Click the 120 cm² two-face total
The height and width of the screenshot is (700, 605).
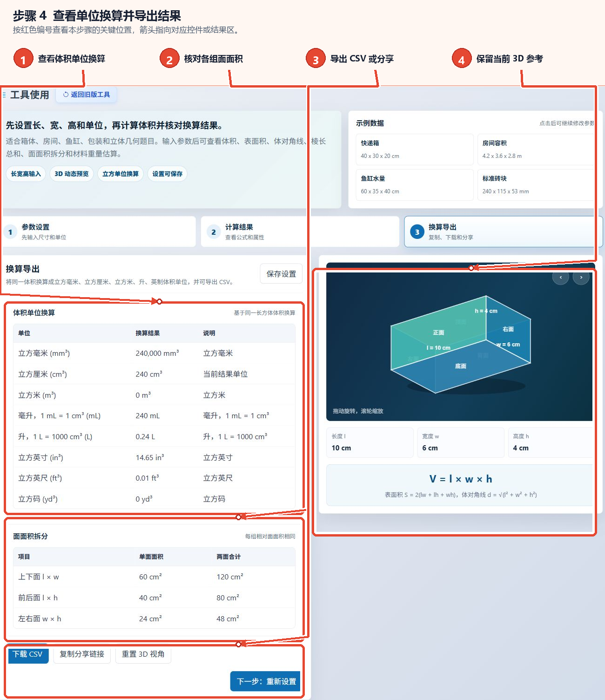click(x=230, y=577)
